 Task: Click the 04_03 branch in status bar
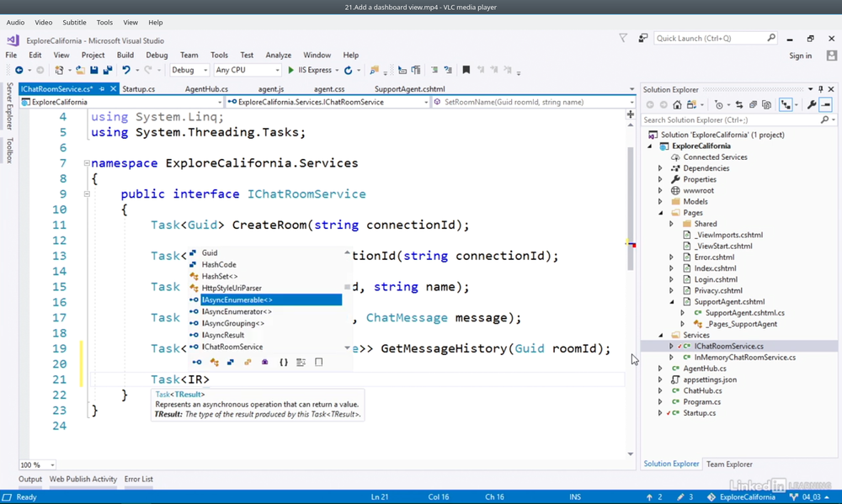pyautogui.click(x=811, y=497)
